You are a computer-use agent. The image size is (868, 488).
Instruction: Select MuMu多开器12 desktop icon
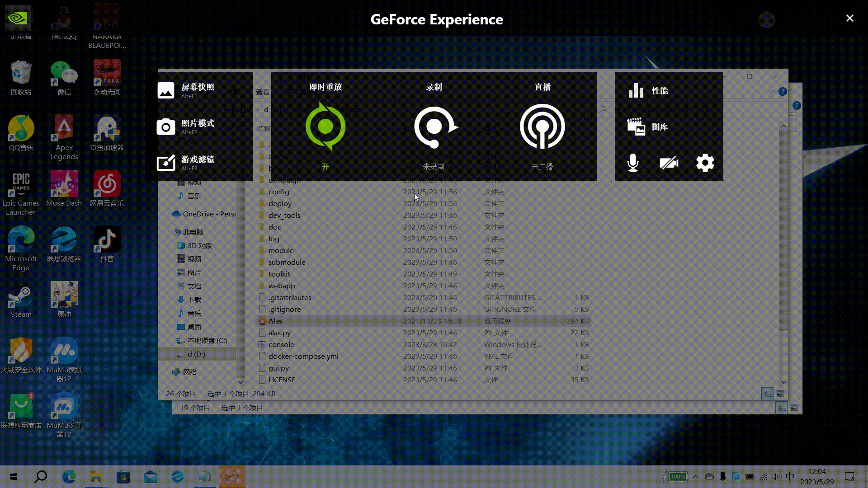[64, 416]
